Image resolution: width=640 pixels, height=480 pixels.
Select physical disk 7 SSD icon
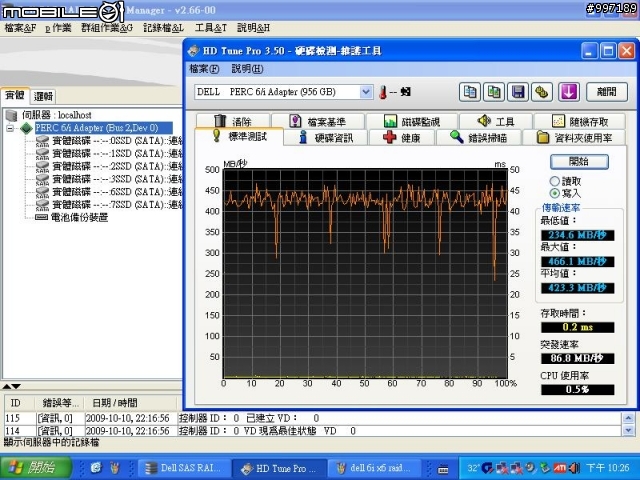pyautogui.click(x=42, y=204)
